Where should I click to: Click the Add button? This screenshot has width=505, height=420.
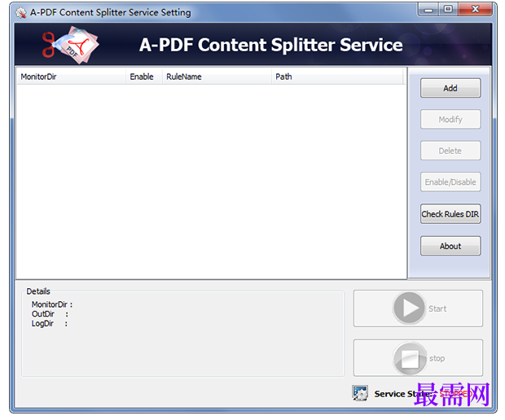click(x=450, y=88)
